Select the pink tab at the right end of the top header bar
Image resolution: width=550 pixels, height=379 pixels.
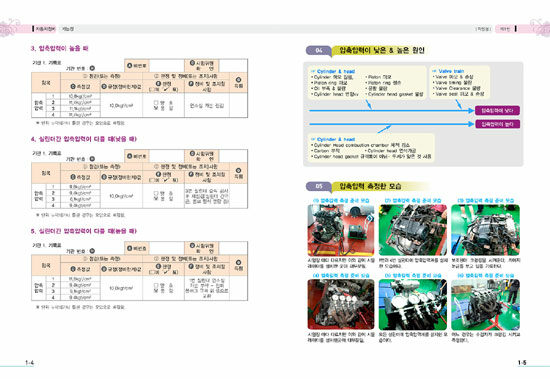point(505,29)
